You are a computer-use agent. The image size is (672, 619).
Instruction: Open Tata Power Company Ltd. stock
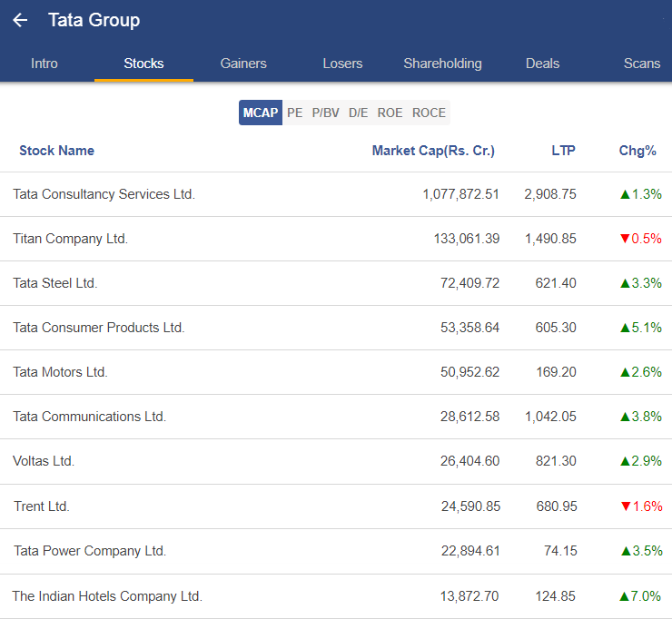pos(90,551)
